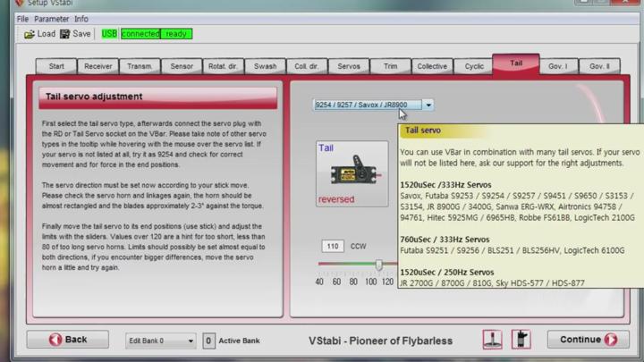
Task: Click the Save floppy disk icon
Action: (64, 34)
